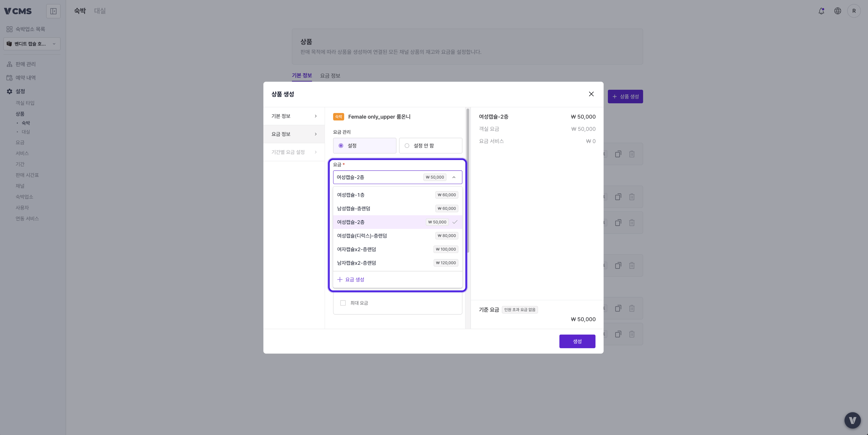Click the 요금 서비스 summary row
This screenshot has height=435, width=868.
coord(537,141)
